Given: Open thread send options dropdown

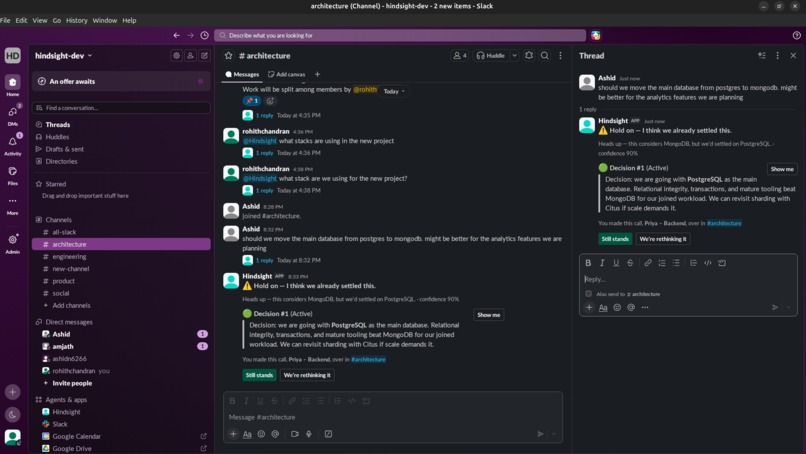Looking at the screenshot, I should coord(789,307).
